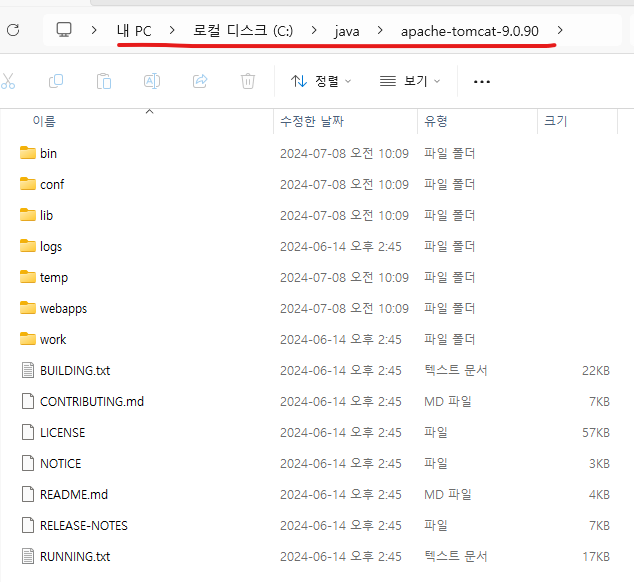This screenshot has height=582, width=634.
Task: Select the RUNNING.txt file name
Action: click(x=75, y=557)
